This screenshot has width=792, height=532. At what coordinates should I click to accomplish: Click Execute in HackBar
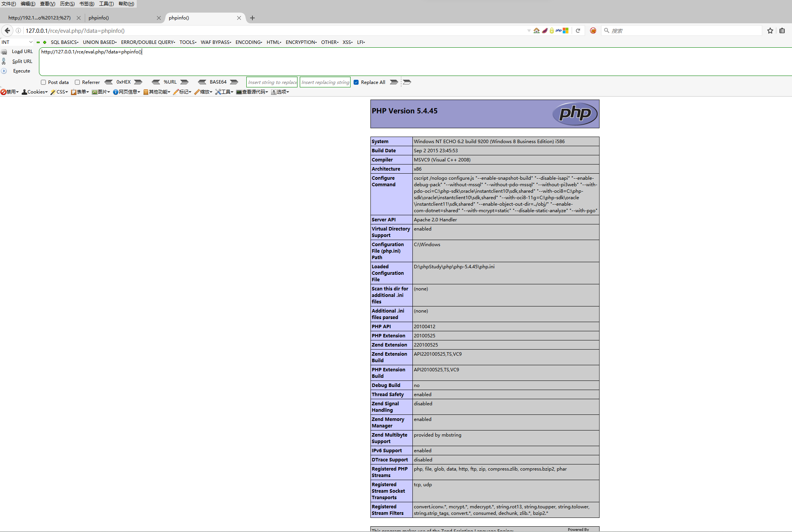22,71
